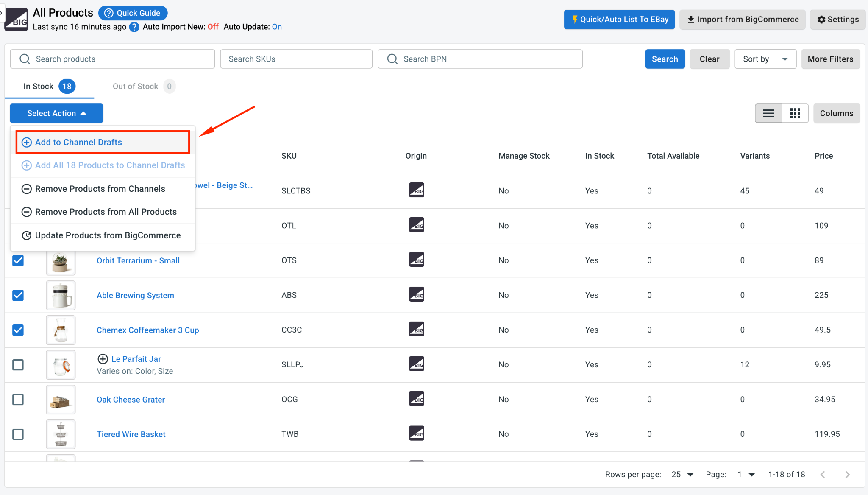Switch to list view layout

point(768,113)
